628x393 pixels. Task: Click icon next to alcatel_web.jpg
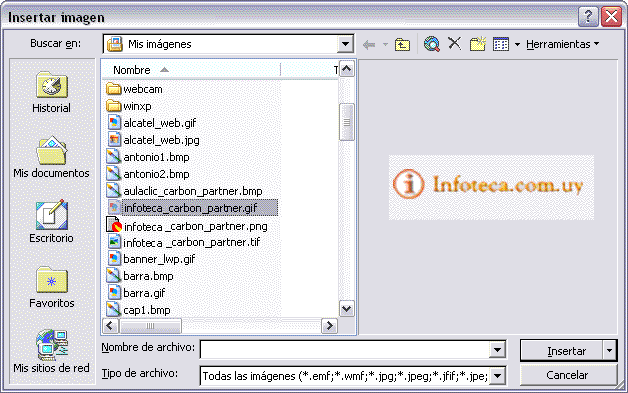114,139
